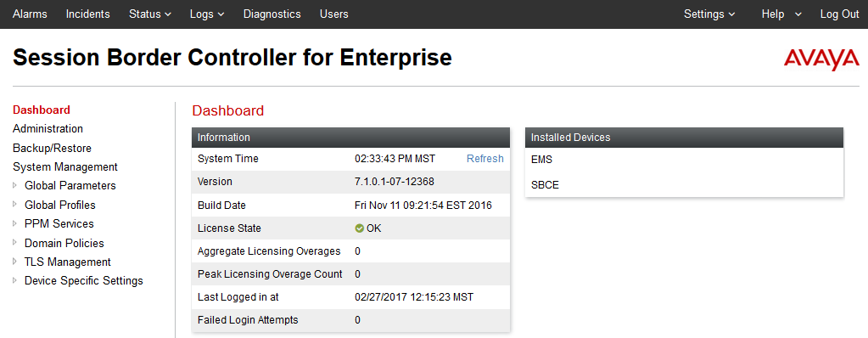
Task: Open the Logs dropdown menu
Action: tap(206, 14)
